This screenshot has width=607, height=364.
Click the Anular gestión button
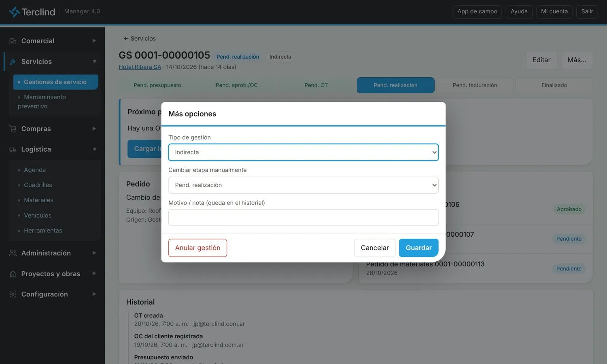(198, 248)
